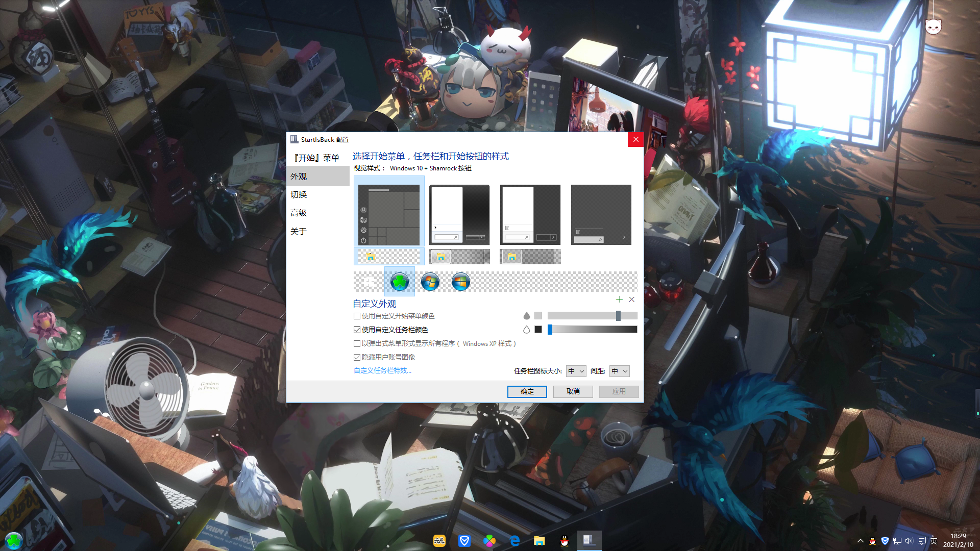Toggle 隐藏用户账号图像 checkbox
Screen dimensions: 980x551
[x=357, y=358]
